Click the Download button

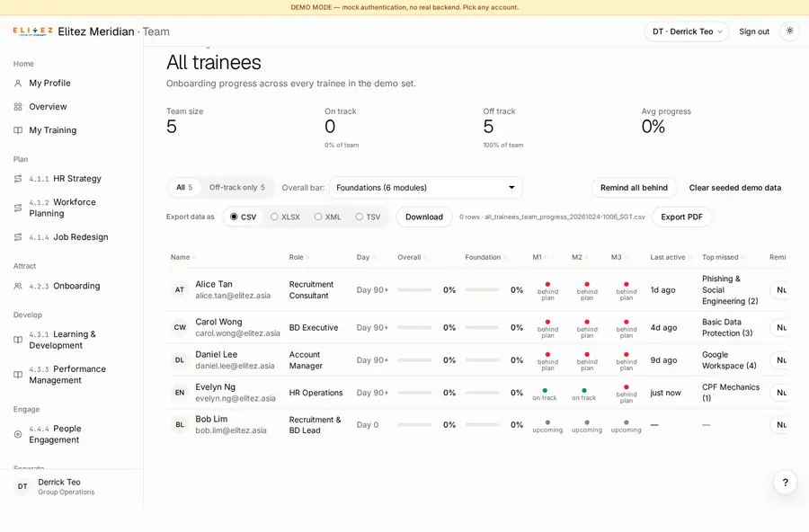[x=424, y=217]
